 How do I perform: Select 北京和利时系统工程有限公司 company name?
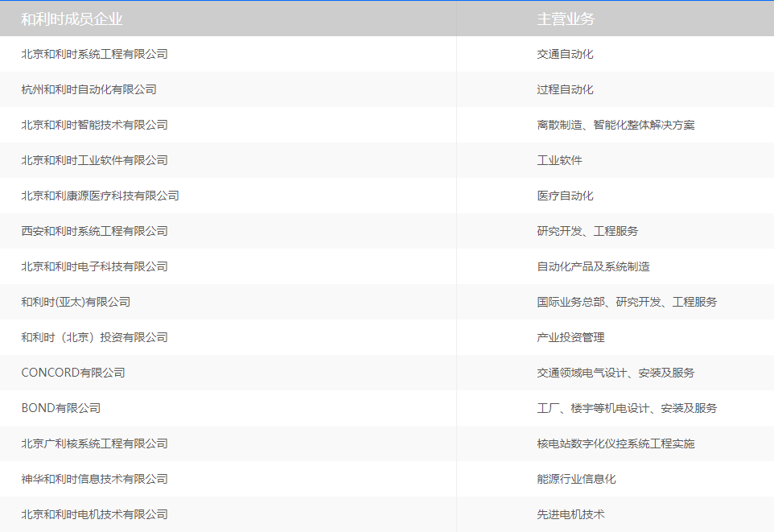point(94,54)
